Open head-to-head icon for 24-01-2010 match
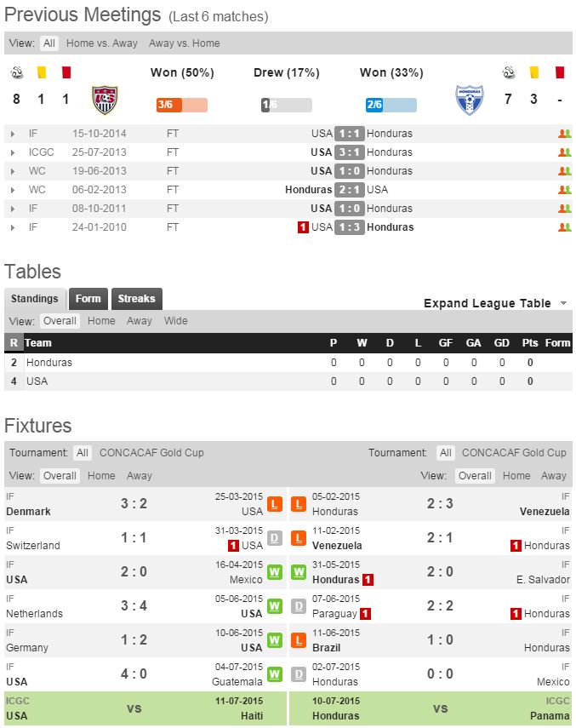 pos(564,227)
